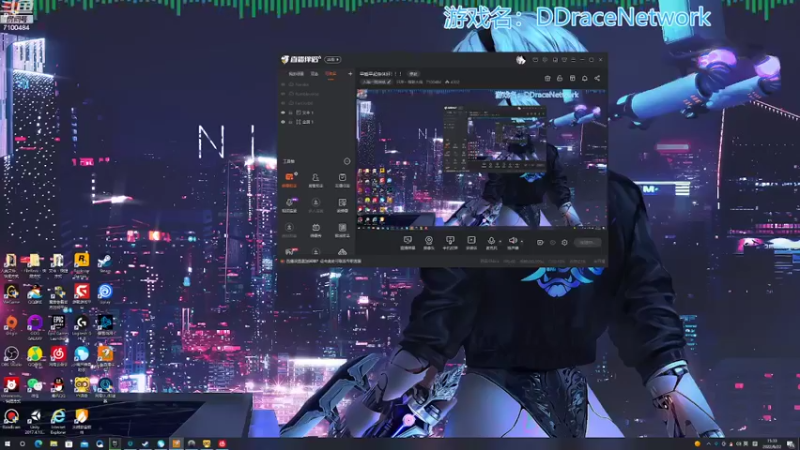The width and height of the screenshot is (800, 450).
Task: Click the start streaming button
Action: click(x=587, y=242)
